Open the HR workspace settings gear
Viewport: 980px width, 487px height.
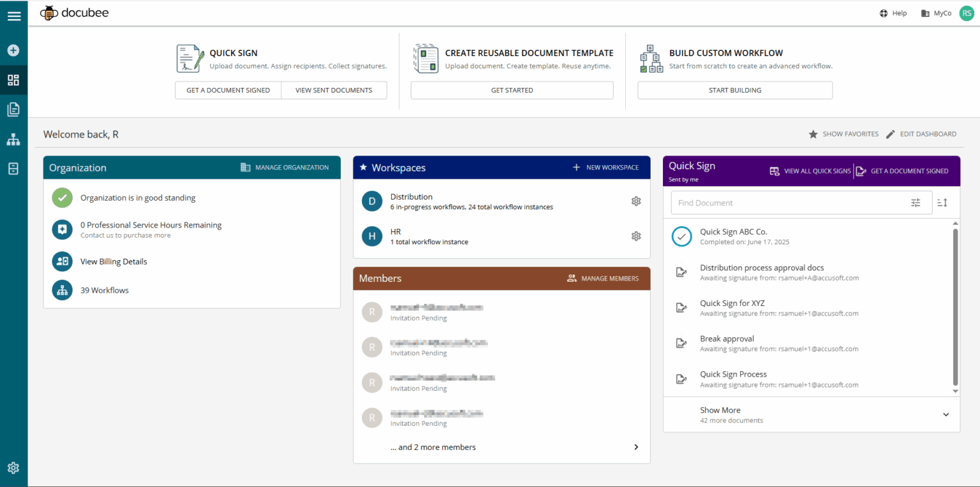[x=635, y=236]
